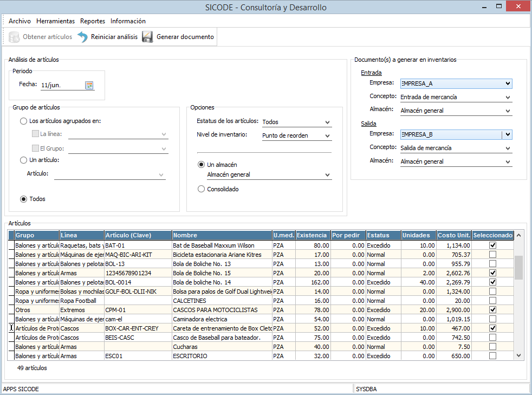Expand the Entrada Empresa dropdown showing EMPRESA_A
Image resolution: width=532 pixels, height=395 pixels.
(507, 83)
